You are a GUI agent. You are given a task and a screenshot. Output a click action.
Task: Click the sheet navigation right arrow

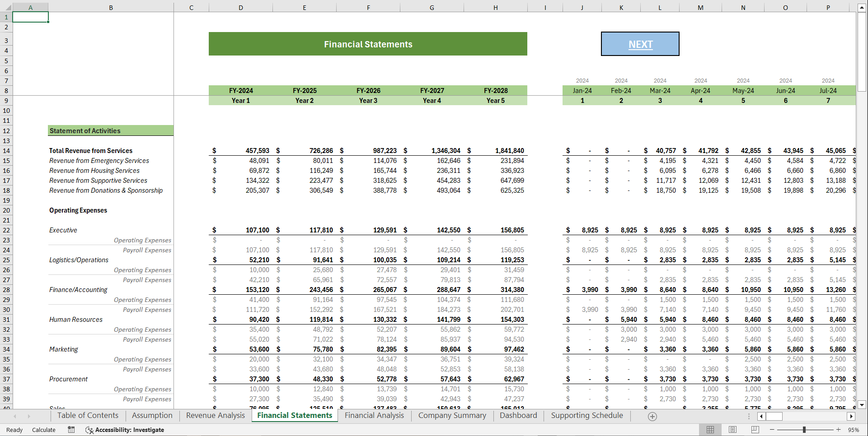[29, 416]
